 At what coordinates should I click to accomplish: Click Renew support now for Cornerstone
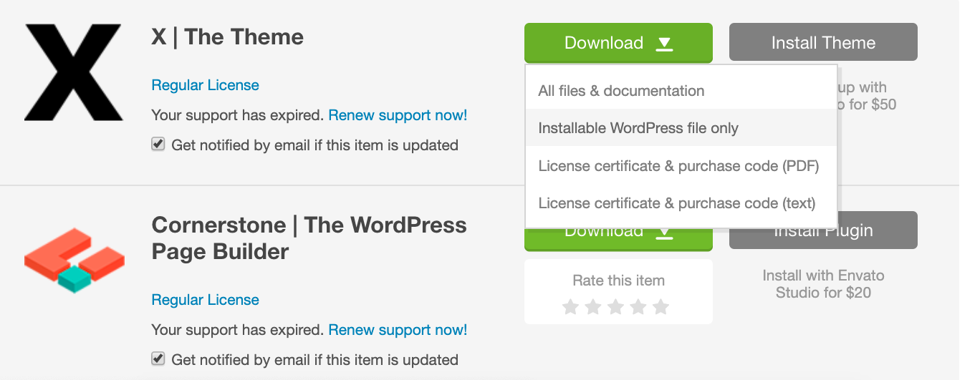click(398, 330)
